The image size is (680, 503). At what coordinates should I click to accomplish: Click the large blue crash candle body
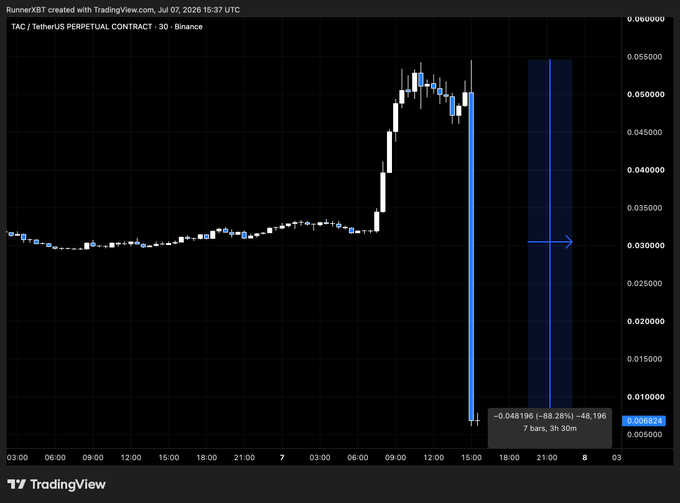471,256
